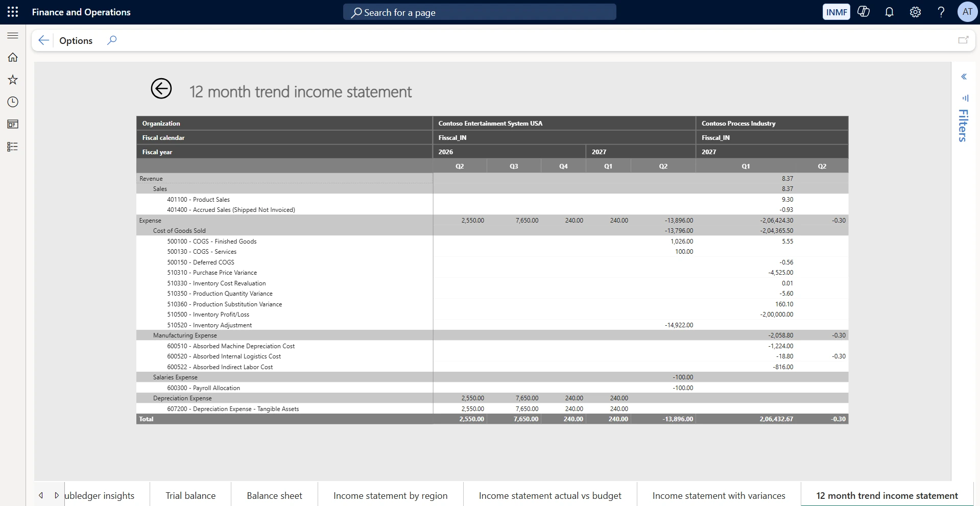Click the Search for a page box
Screen dimensions: 980x506
click(x=480, y=12)
